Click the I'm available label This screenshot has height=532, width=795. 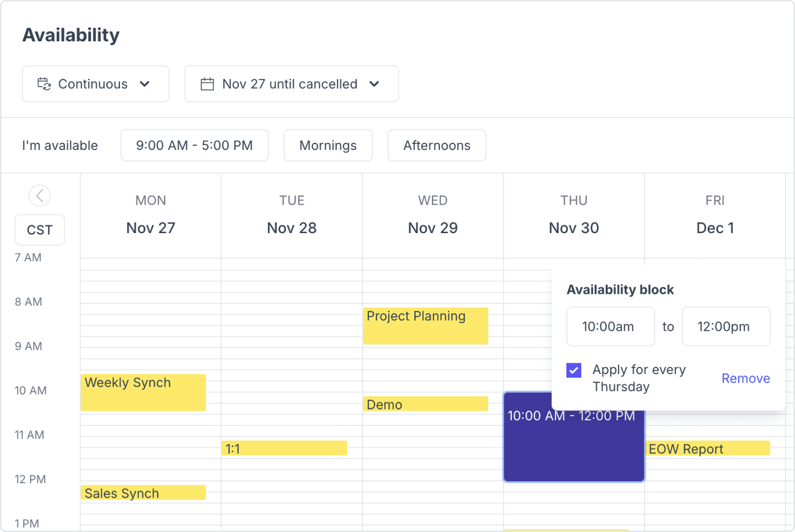(60, 145)
